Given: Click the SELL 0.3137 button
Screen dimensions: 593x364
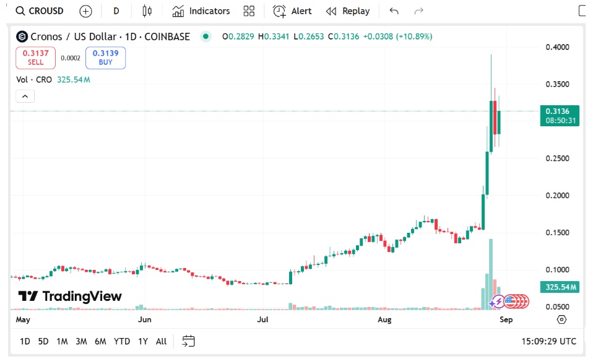Looking at the screenshot, I should point(35,58).
